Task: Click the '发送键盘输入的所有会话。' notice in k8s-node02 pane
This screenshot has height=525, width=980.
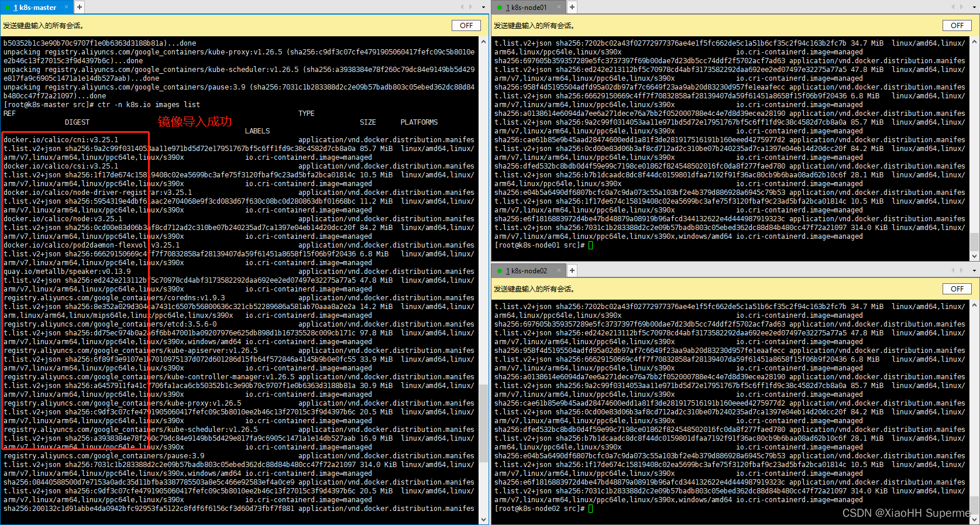Action: (534, 289)
